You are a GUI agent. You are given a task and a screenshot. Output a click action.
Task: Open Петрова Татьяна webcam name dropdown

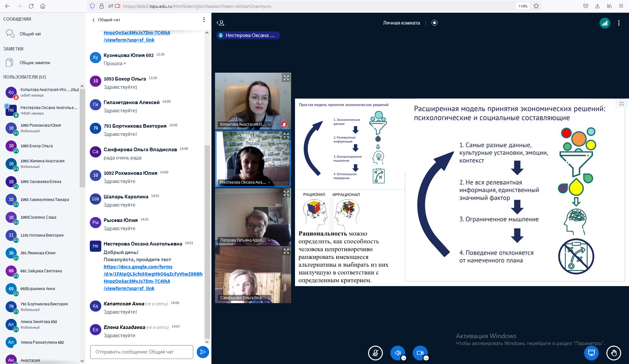click(269, 240)
